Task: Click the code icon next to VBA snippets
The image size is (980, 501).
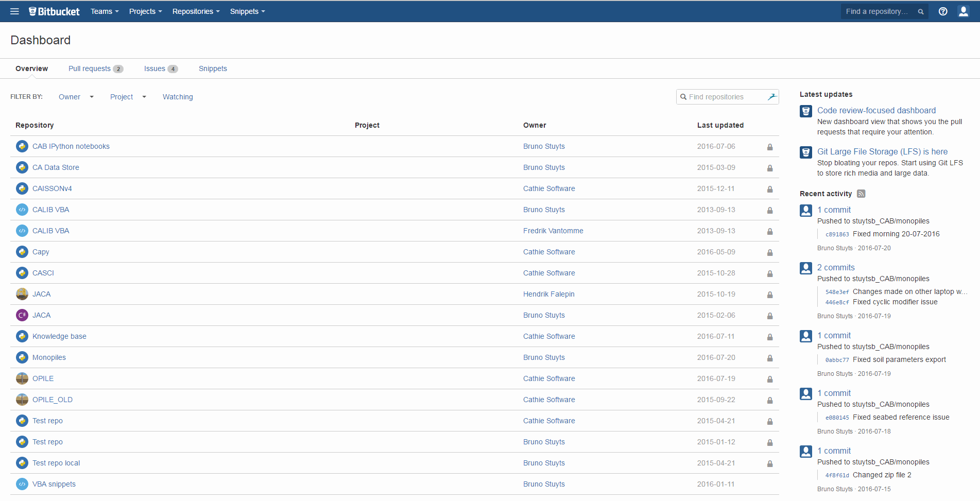Action: [22, 484]
